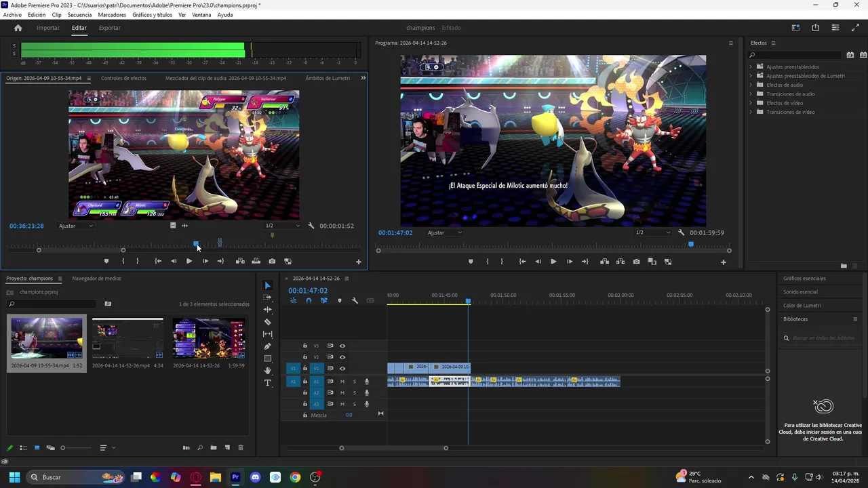Switch to Controles de efectos tab
Screen dimensions: 868x488
point(123,78)
